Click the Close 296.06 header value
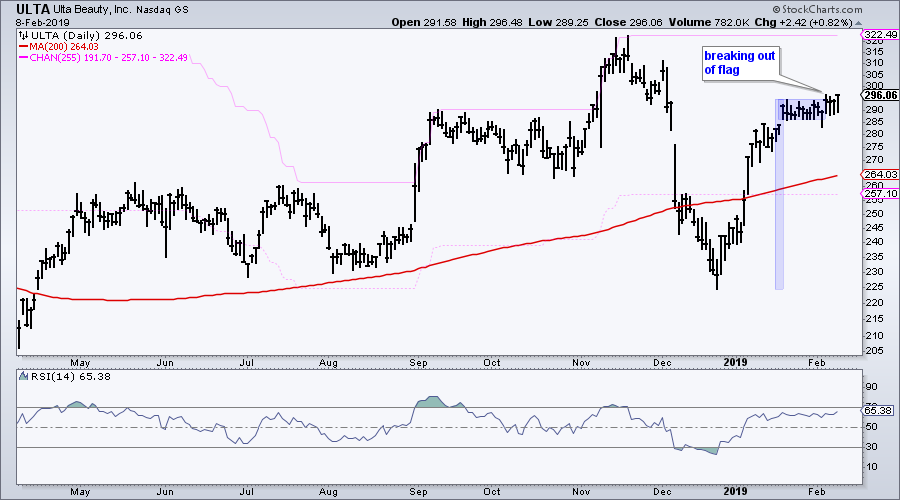This screenshot has width=900, height=500. [x=628, y=22]
